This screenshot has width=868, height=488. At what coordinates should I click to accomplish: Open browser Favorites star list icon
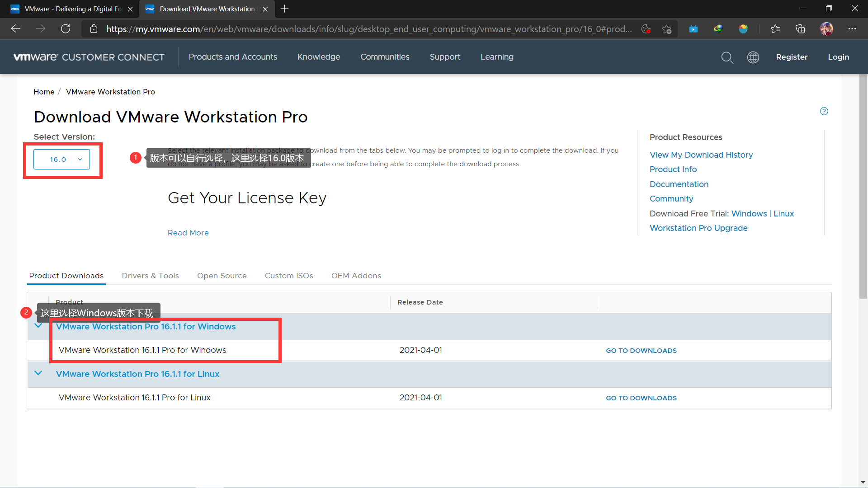(775, 29)
